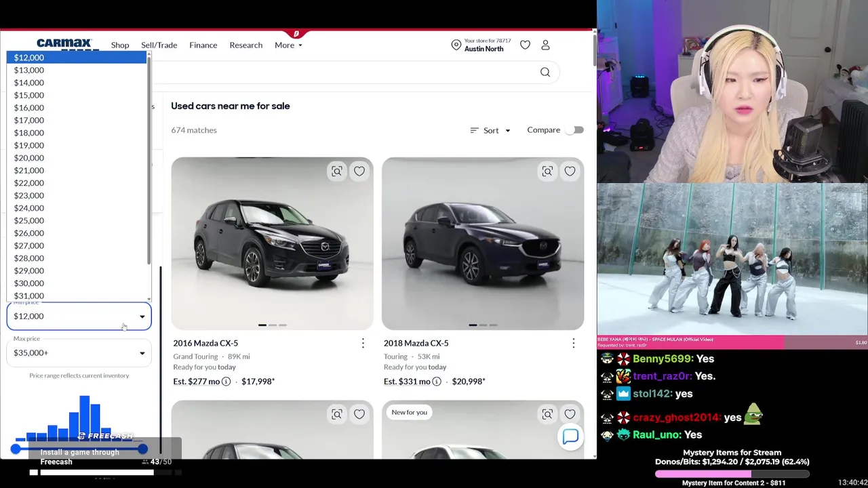Move the right price range slider handle
The width and height of the screenshot is (868, 488).
[x=142, y=449]
